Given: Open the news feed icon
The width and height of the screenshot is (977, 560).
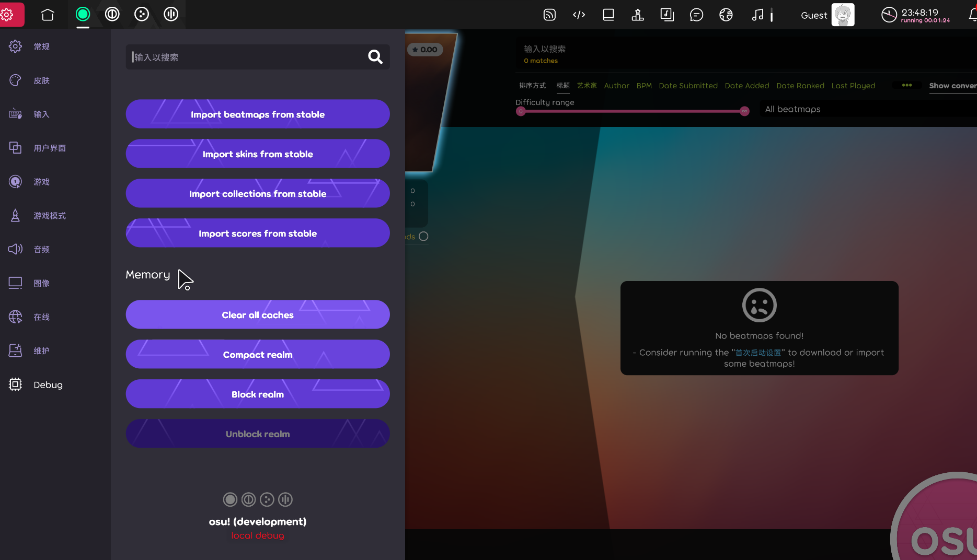Looking at the screenshot, I should coord(549,15).
